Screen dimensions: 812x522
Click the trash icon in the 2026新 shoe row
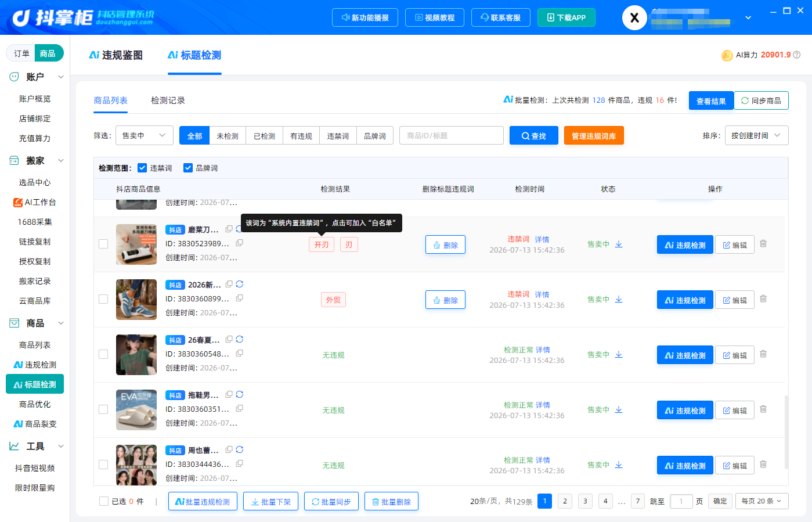(763, 299)
